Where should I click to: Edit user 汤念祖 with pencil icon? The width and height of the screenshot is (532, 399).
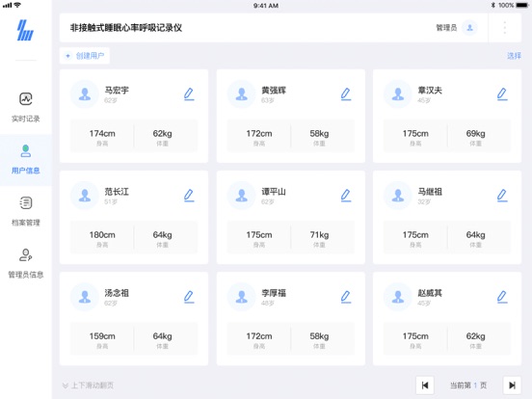point(189,297)
